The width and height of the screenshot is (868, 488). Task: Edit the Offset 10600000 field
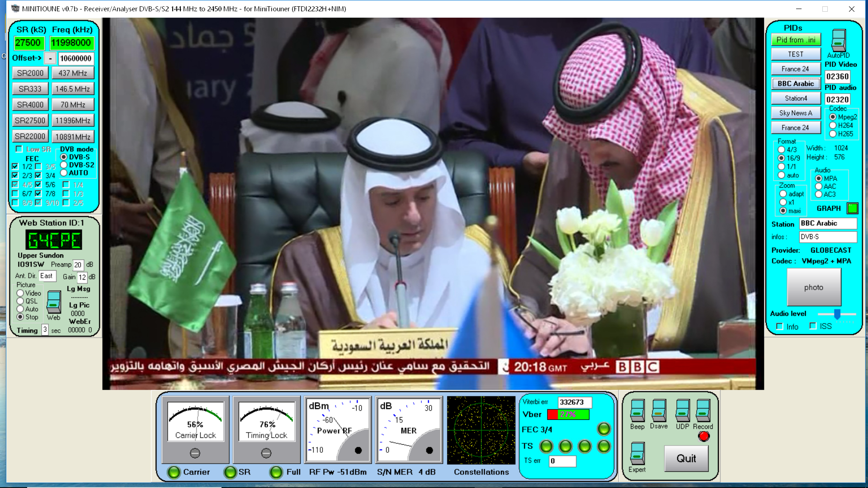(76, 58)
